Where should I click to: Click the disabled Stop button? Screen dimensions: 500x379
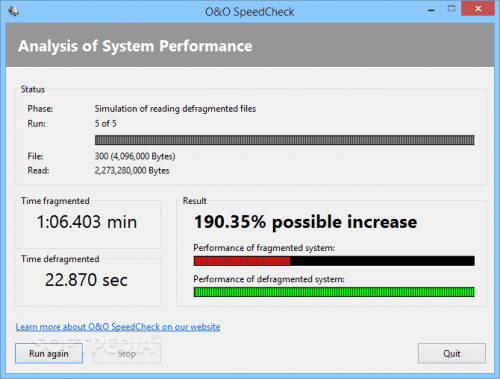127,353
